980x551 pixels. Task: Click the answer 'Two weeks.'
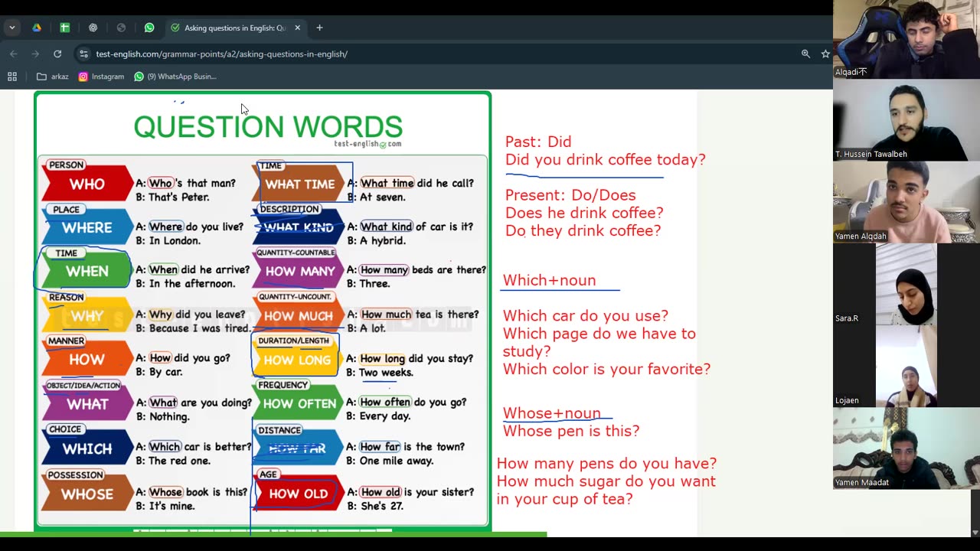pyautogui.click(x=386, y=373)
